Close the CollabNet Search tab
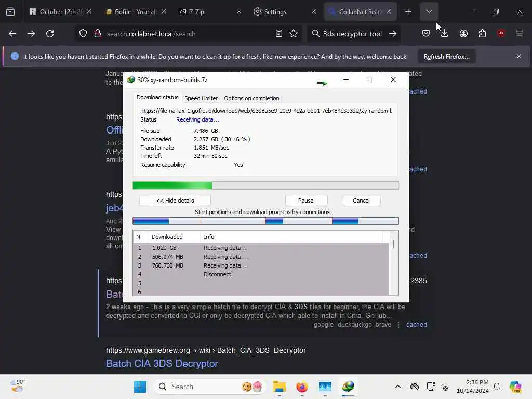 389,12
